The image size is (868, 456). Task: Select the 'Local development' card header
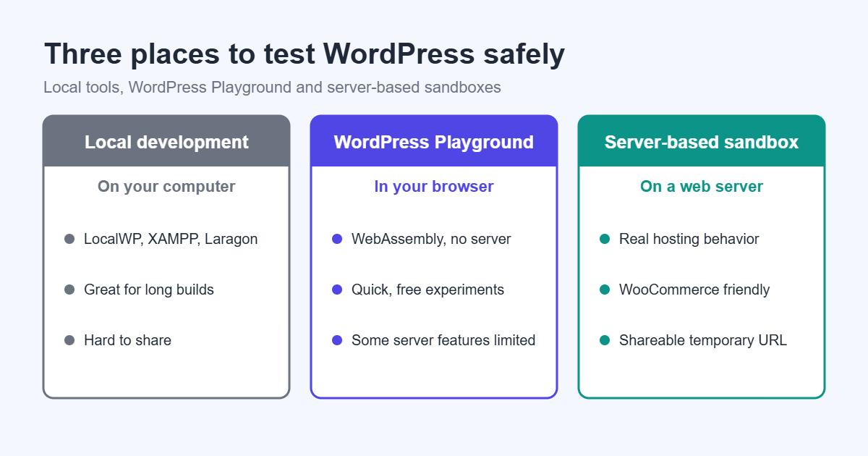tap(166, 141)
